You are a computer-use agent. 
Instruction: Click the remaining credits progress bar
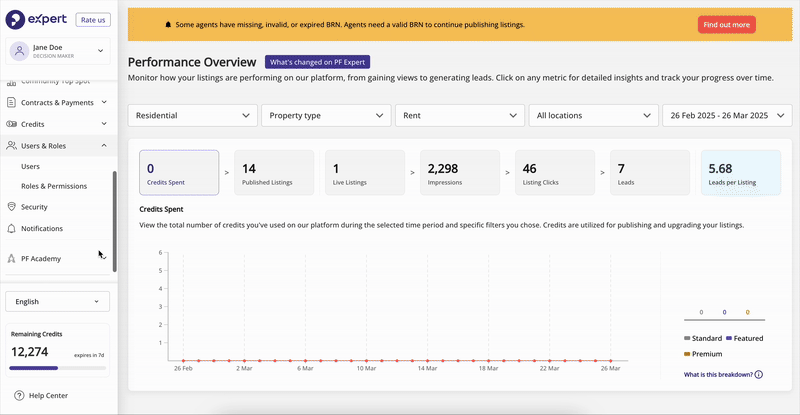[x=58, y=368]
